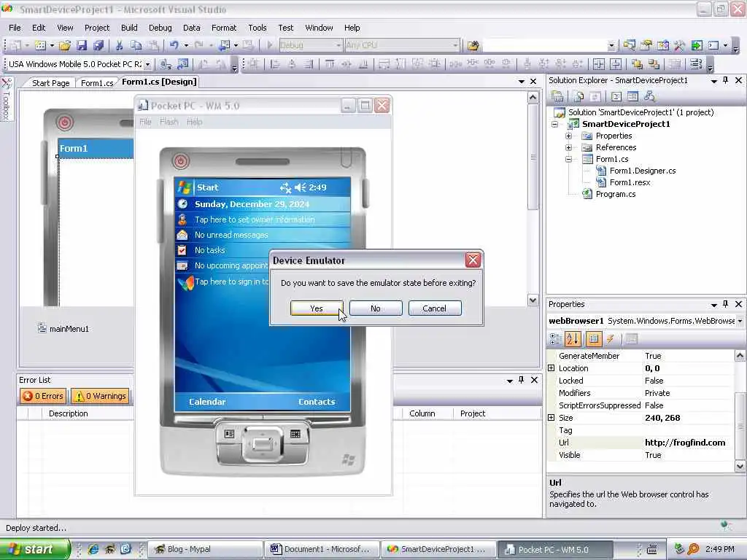This screenshot has width=747, height=560.
Task: Open the Format menu
Action: click(x=224, y=28)
